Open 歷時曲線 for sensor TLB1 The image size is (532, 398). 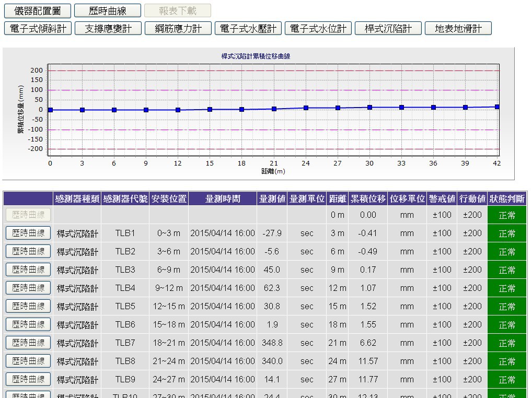28,233
